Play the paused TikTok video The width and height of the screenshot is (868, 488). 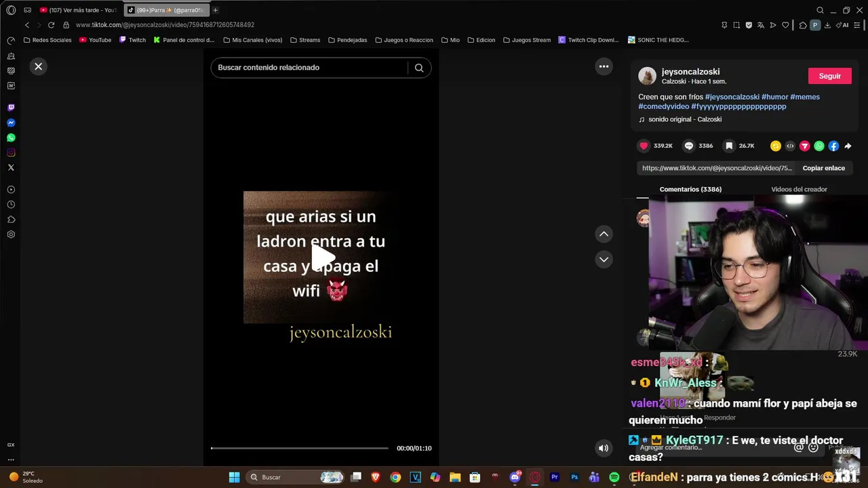(322, 258)
